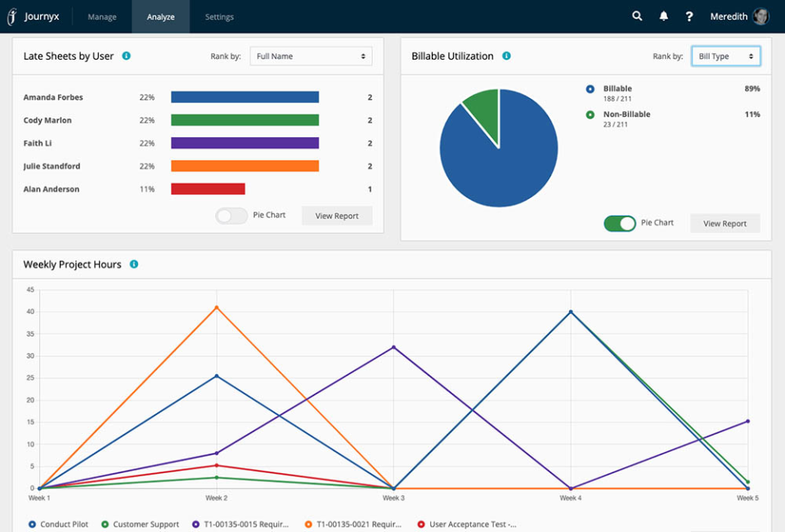The image size is (785, 532).
Task: Open Meredith's profile avatar
Action: pyautogui.click(x=760, y=16)
